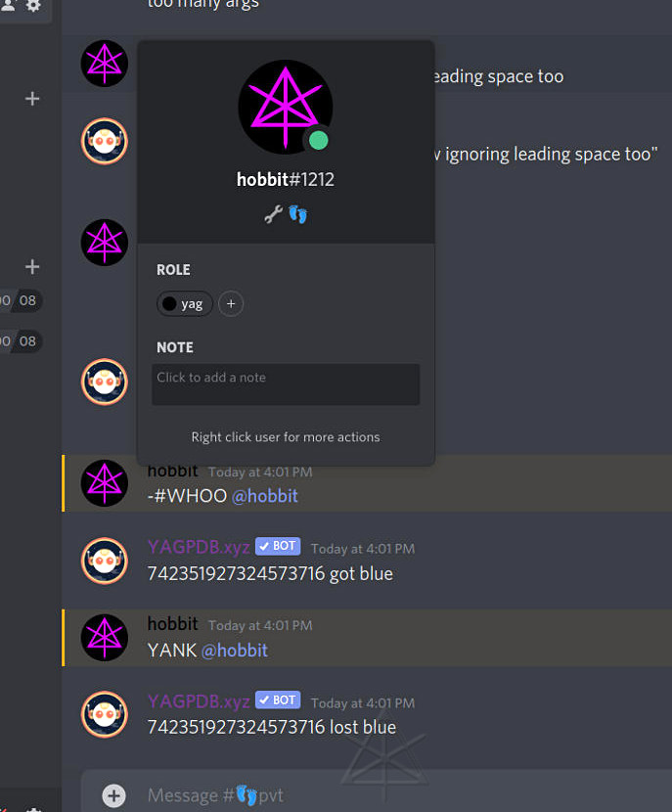
Task: Open the gear settings icon at top left
Action: click(33, 6)
